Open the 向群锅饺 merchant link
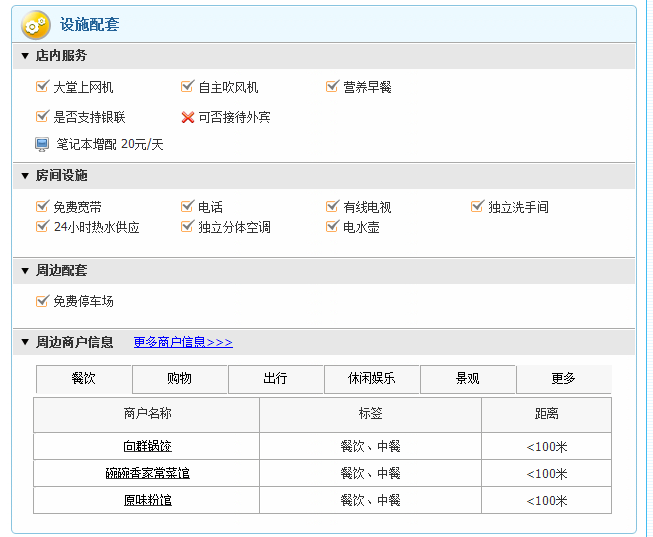 147,447
